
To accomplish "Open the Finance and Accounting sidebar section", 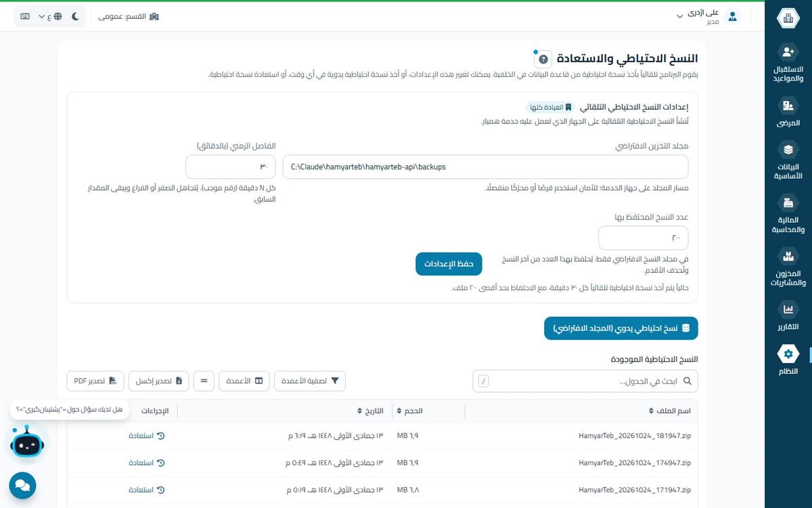I will (788, 214).
